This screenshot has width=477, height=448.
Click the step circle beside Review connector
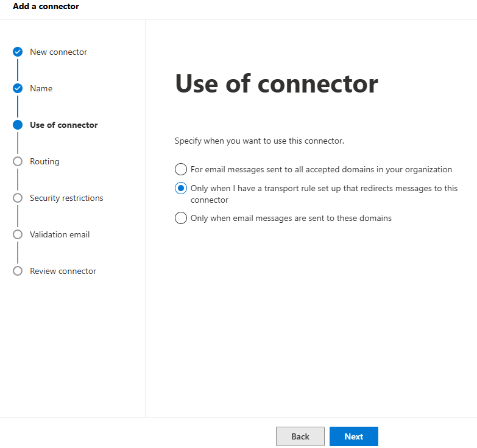click(x=18, y=271)
